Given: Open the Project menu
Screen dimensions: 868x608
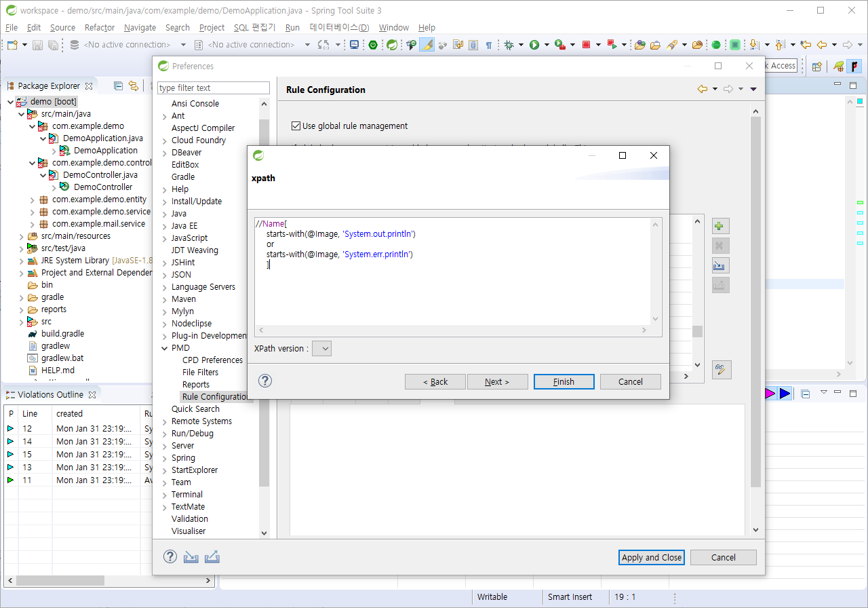Looking at the screenshot, I should [212, 27].
